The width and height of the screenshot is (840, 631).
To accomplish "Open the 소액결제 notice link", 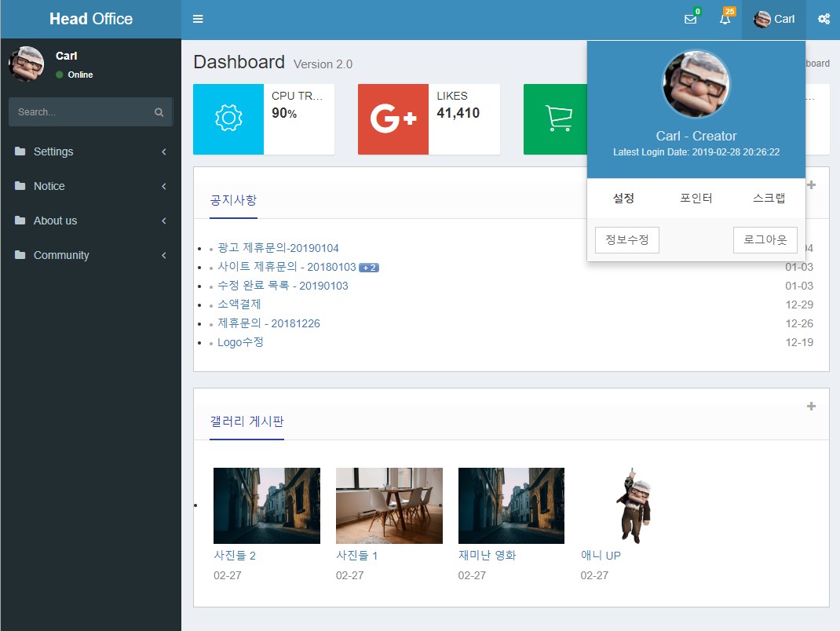I will pos(239,305).
